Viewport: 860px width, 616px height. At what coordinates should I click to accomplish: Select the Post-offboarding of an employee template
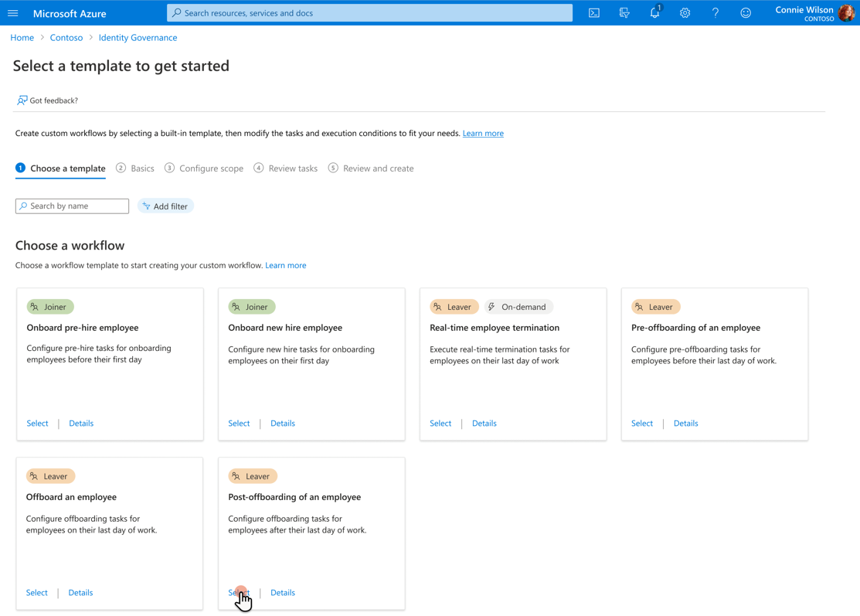(239, 592)
